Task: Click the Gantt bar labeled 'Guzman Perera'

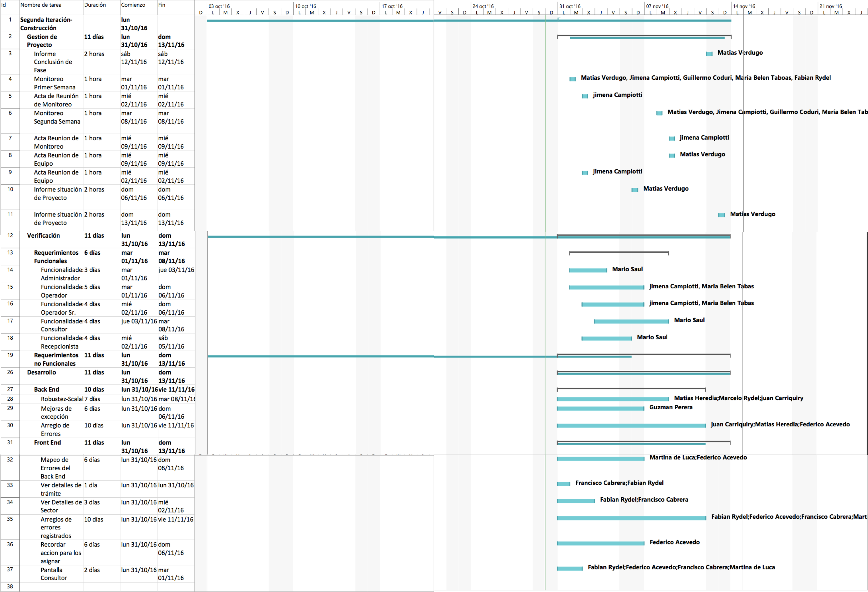Action: pyautogui.click(x=600, y=409)
